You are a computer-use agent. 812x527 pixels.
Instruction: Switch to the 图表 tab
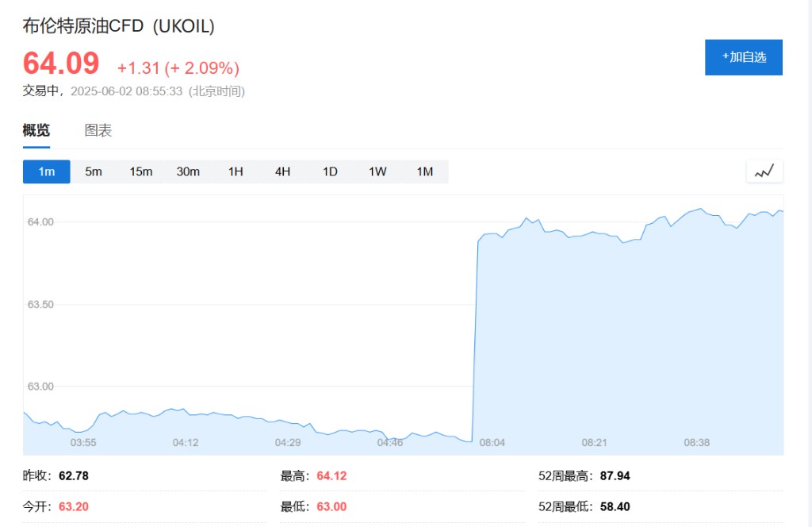click(98, 130)
